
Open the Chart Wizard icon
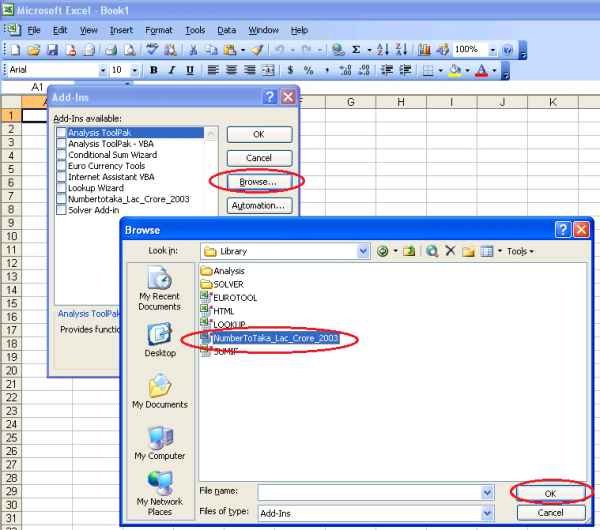[424, 50]
